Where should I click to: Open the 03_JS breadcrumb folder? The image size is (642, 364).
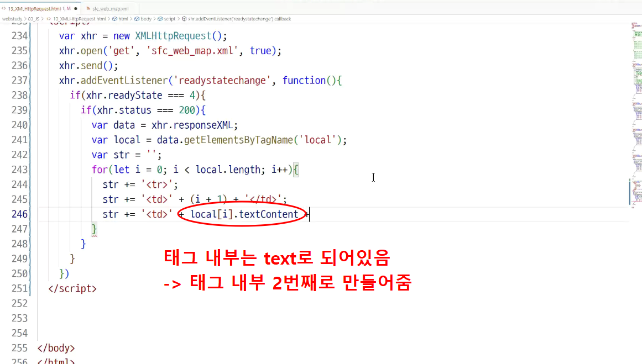pos(34,19)
